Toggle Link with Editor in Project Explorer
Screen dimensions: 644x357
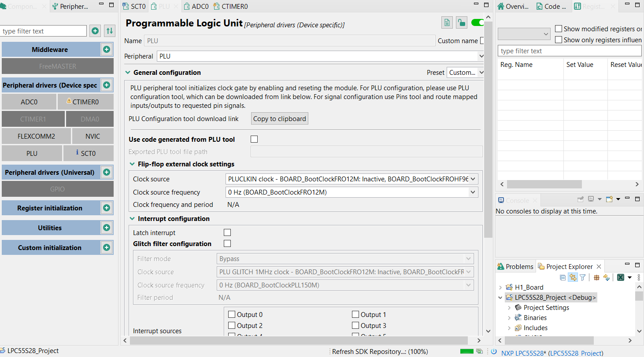pos(573,277)
